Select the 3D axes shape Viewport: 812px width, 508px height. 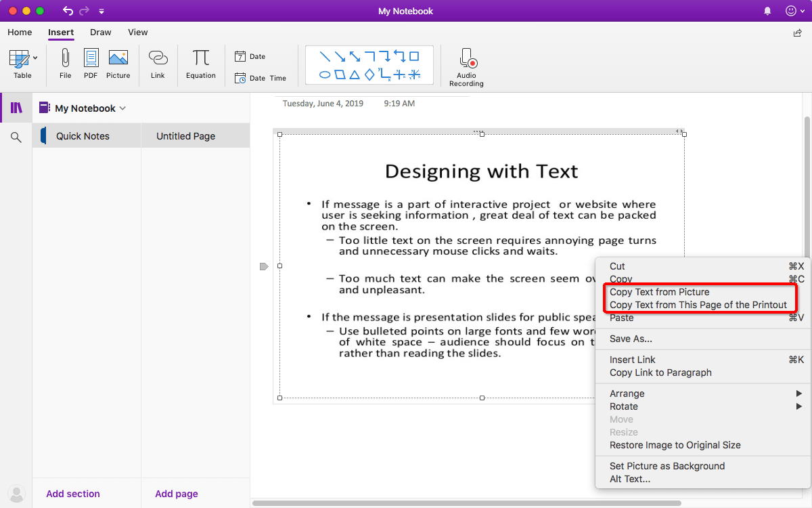(x=415, y=75)
